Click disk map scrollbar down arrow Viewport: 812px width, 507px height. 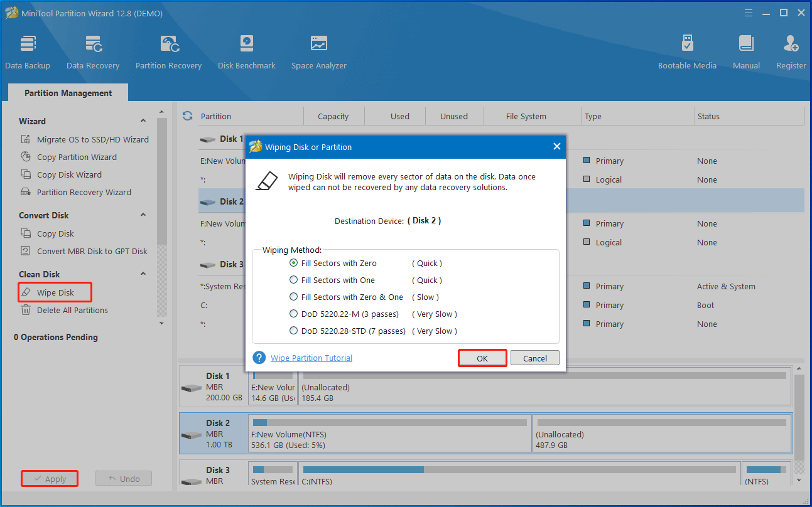pos(798,480)
